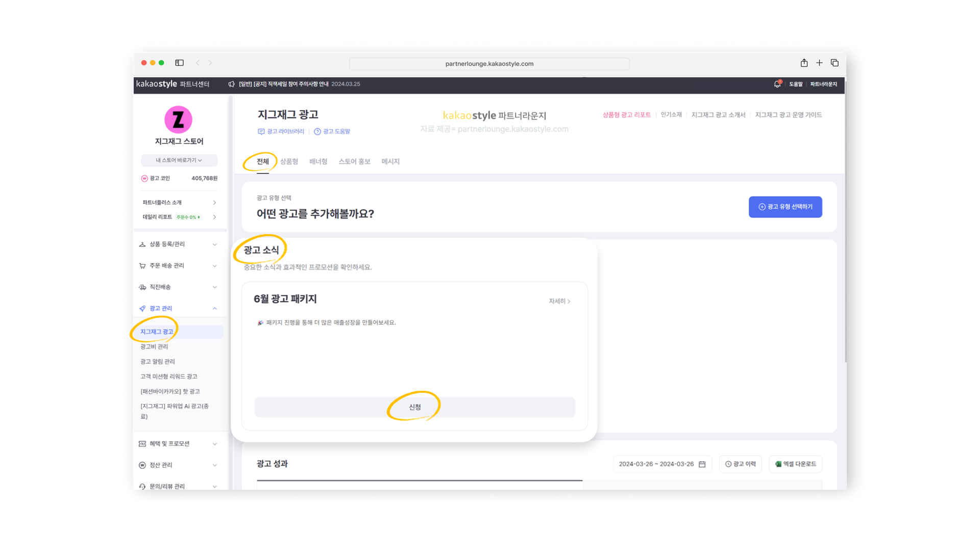
Task: Click the rocket icon beside 광고 관리
Action: pos(142,309)
